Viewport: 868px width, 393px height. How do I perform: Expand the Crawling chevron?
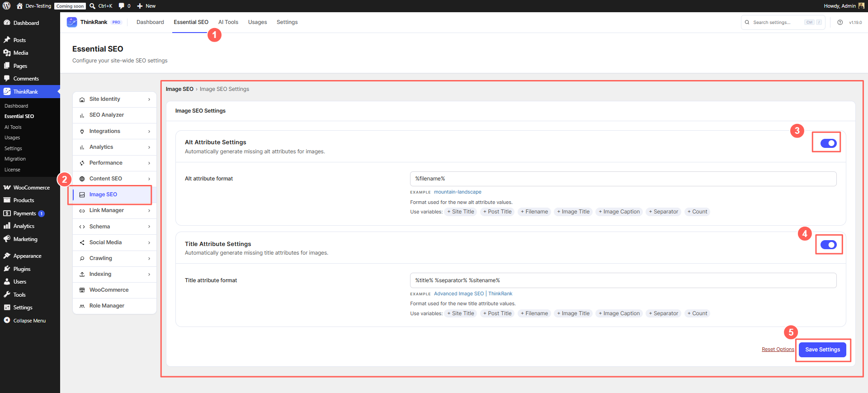(x=149, y=258)
